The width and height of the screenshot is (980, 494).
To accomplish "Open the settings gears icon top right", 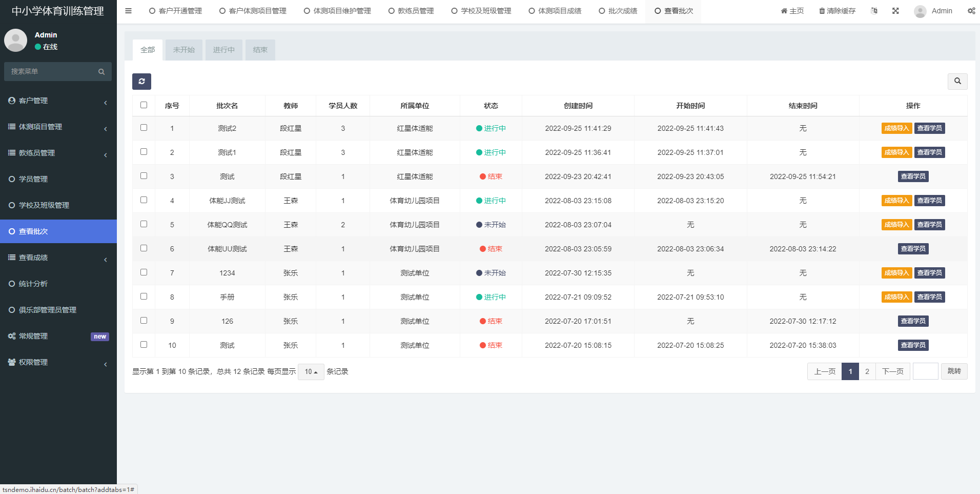I will (x=971, y=11).
